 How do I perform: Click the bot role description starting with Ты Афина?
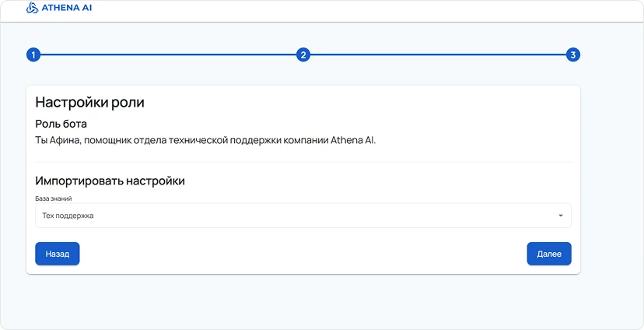tap(205, 141)
